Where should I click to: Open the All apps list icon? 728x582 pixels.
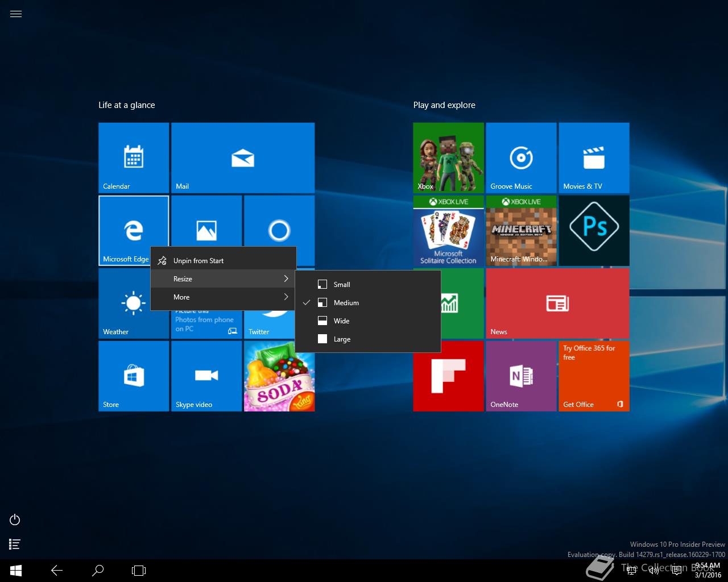coord(15,544)
